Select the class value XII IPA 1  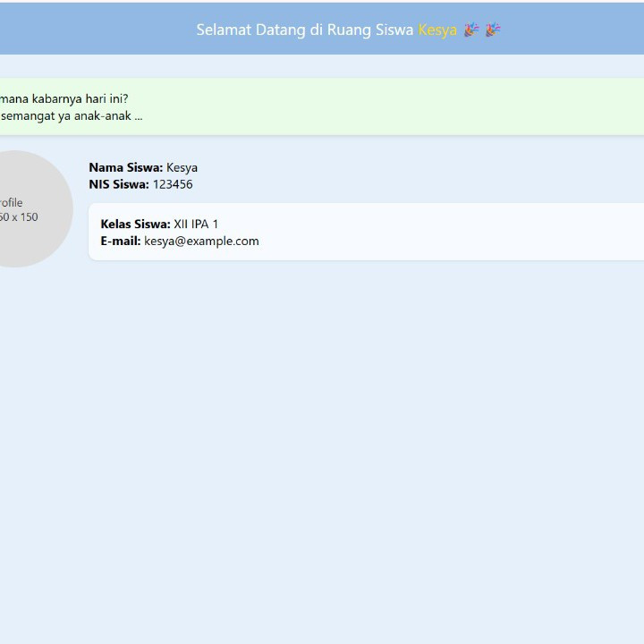196,224
